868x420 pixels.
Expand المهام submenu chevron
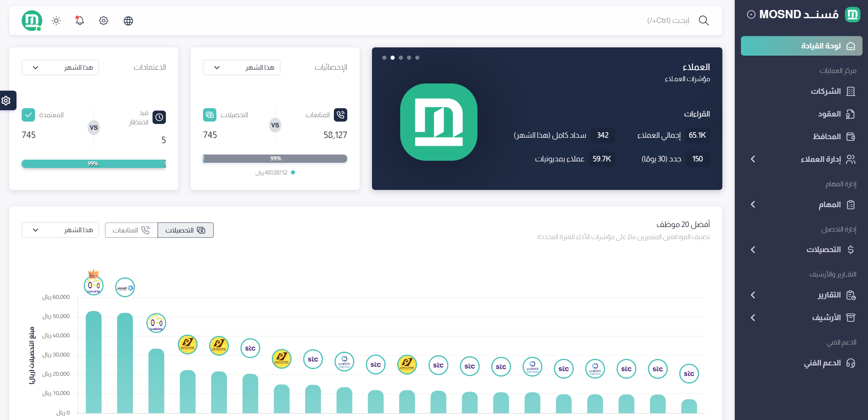click(x=753, y=205)
